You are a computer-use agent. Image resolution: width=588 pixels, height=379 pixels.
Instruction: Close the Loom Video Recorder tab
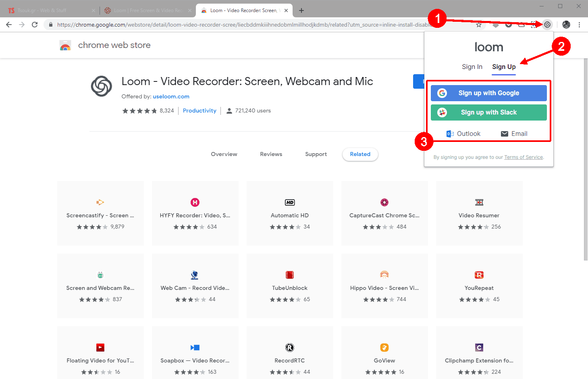[x=286, y=10]
